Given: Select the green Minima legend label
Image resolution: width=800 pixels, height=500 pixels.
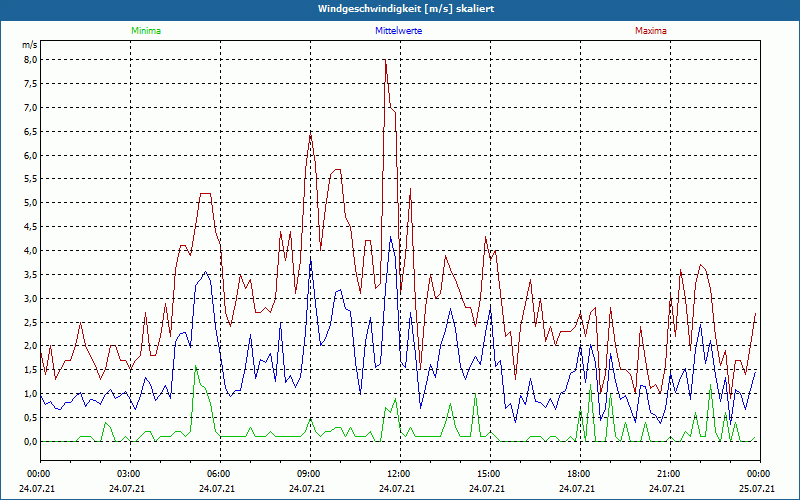Looking at the screenshot, I should [x=145, y=31].
